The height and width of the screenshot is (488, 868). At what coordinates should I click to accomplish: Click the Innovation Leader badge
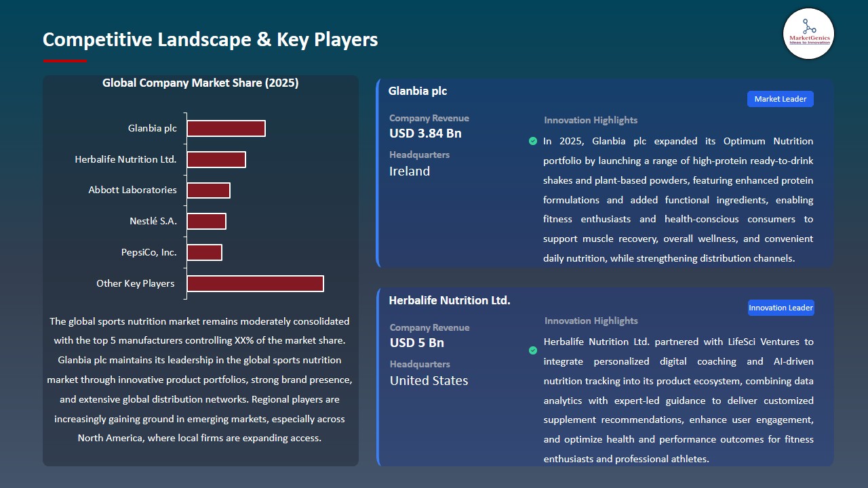point(781,307)
